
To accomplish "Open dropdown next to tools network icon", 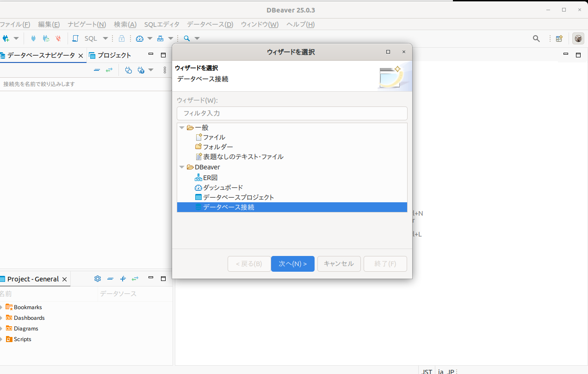I will coord(170,38).
